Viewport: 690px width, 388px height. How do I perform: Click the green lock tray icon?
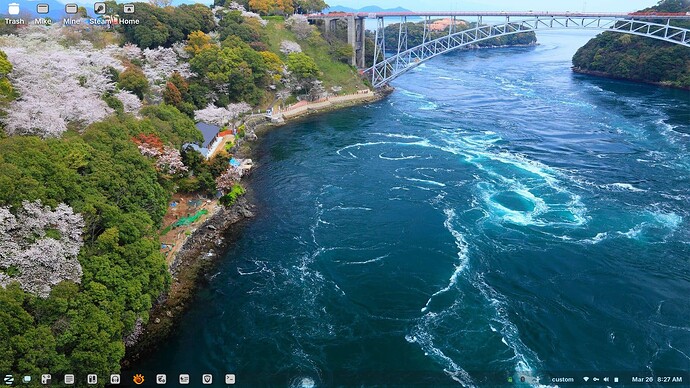[x=510, y=379]
